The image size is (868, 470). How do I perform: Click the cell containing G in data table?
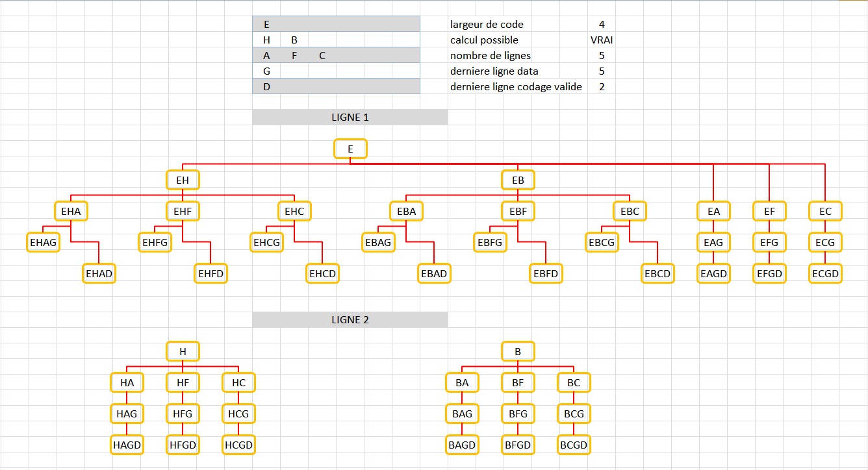tap(266, 71)
